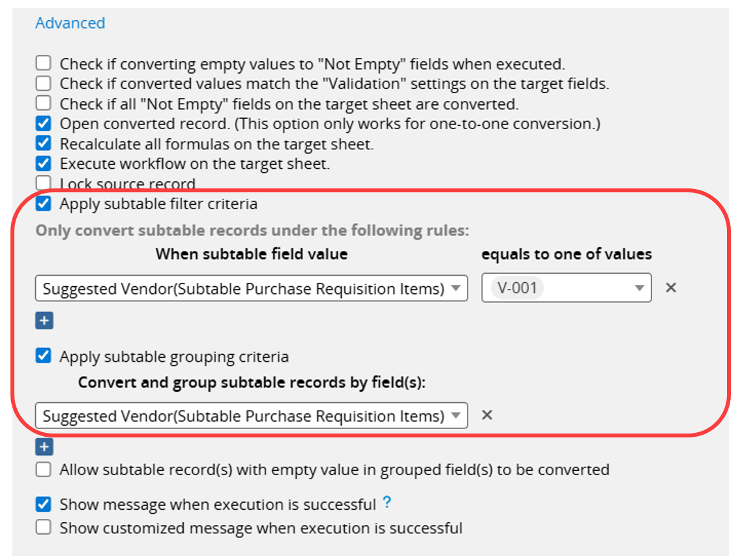This screenshot has width=740, height=560.
Task: Enable check for converting empty values
Action: click(43, 64)
